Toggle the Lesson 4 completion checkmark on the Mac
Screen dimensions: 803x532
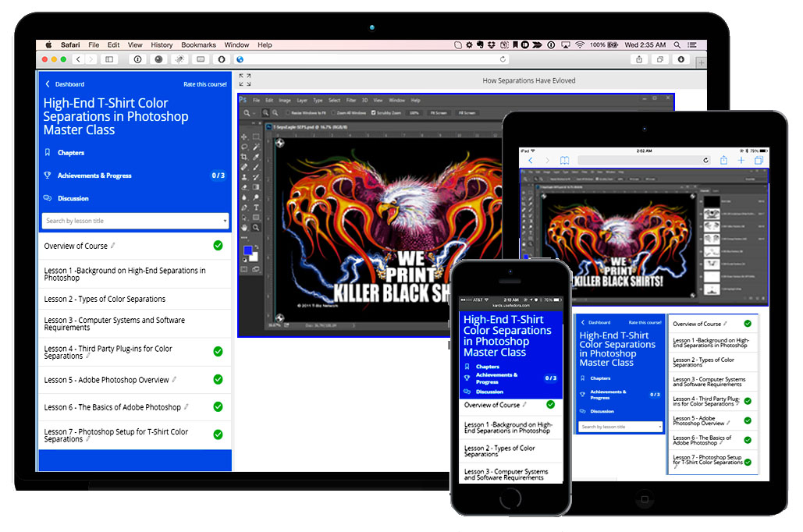[x=219, y=351]
